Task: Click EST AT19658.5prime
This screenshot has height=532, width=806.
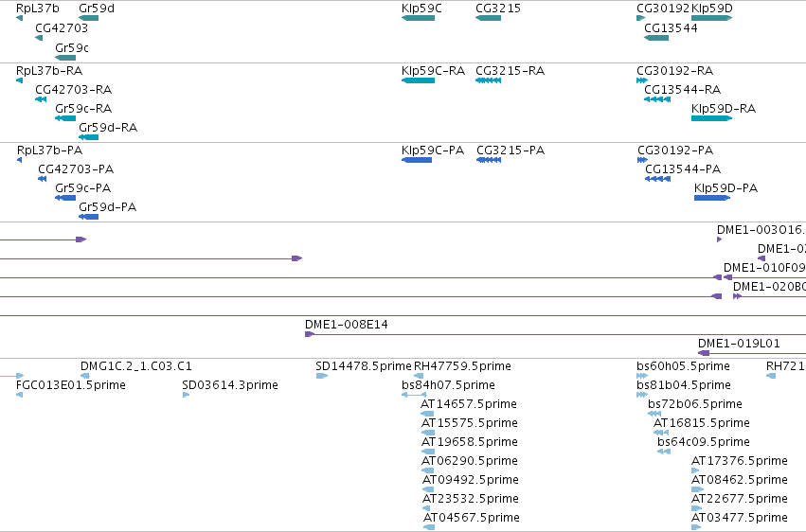Action: coord(470,442)
